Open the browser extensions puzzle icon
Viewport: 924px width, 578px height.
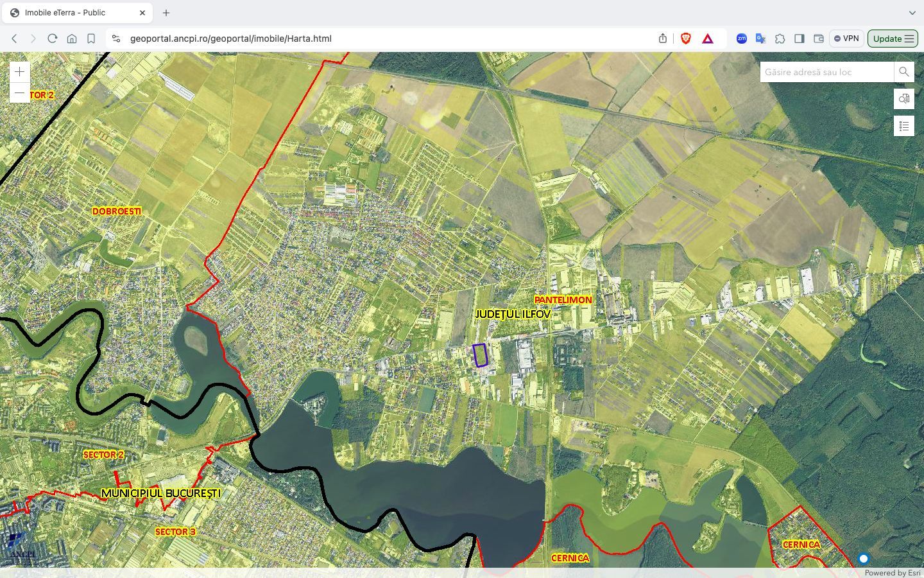(780, 39)
